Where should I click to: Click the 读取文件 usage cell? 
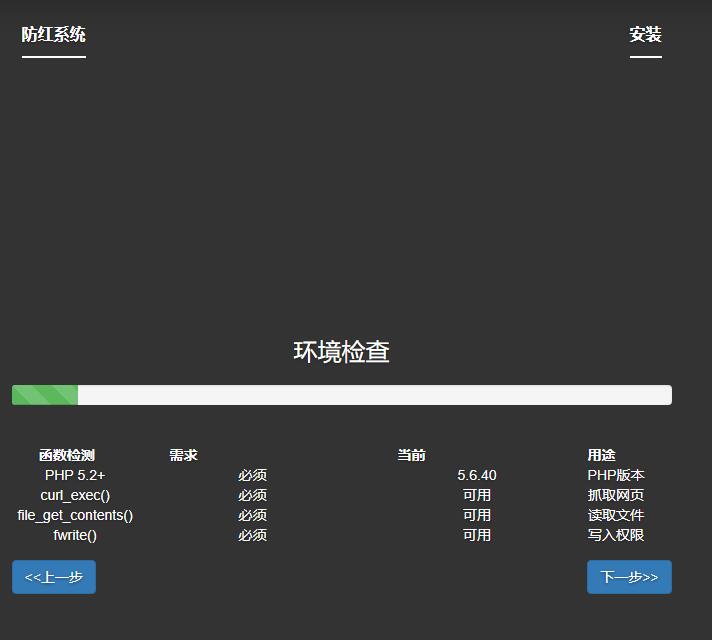click(x=616, y=515)
